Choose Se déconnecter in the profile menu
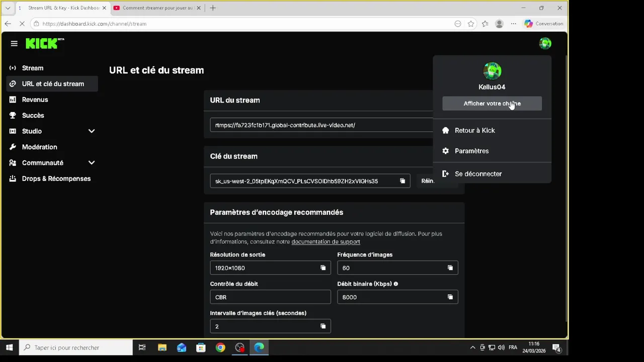This screenshot has height=362, width=644. click(x=492, y=174)
